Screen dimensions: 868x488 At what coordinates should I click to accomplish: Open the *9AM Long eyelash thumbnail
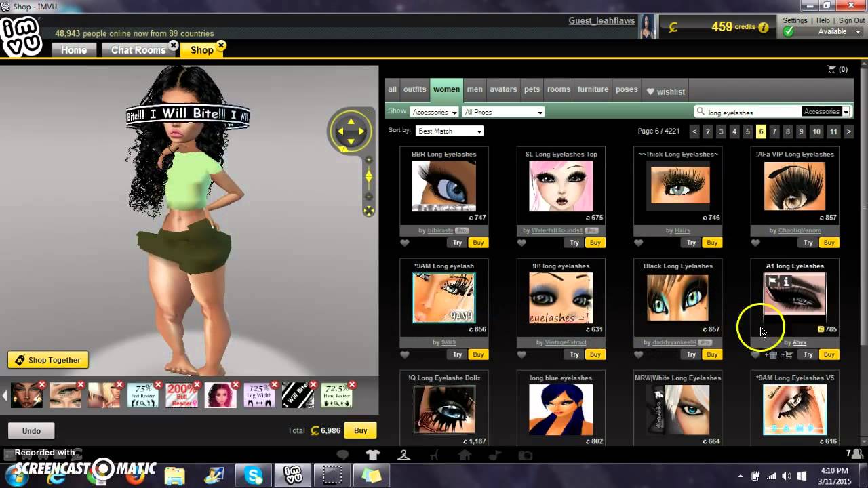[444, 298]
